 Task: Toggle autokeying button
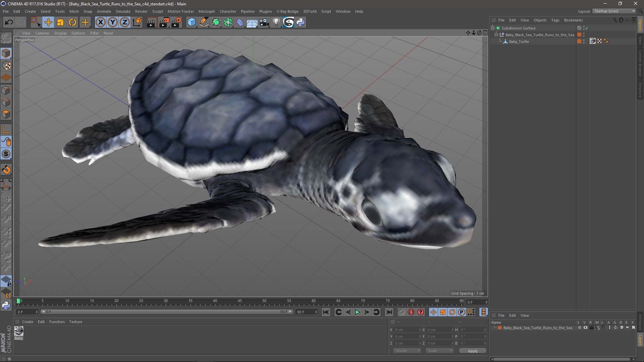tap(411, 312)
